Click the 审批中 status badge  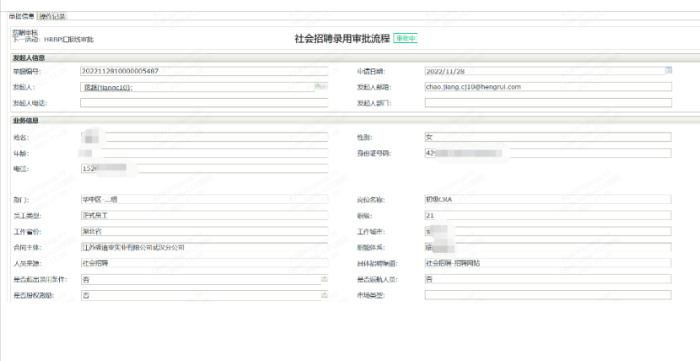[x=405, y=38]
